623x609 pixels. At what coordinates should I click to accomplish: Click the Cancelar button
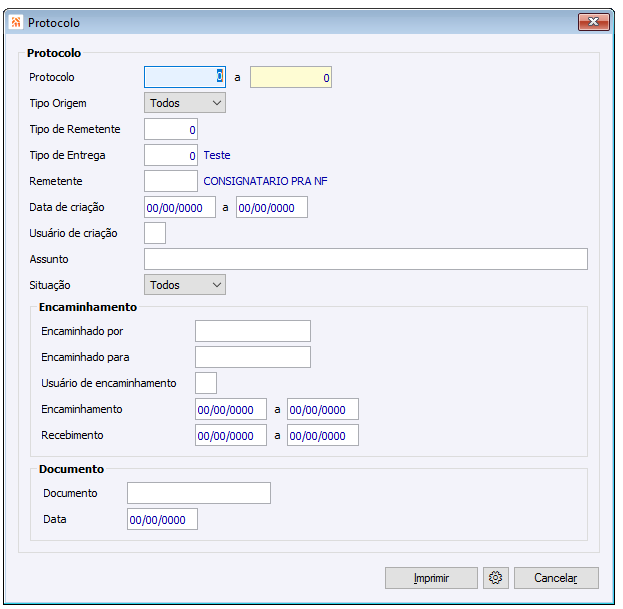coord(556,578)
